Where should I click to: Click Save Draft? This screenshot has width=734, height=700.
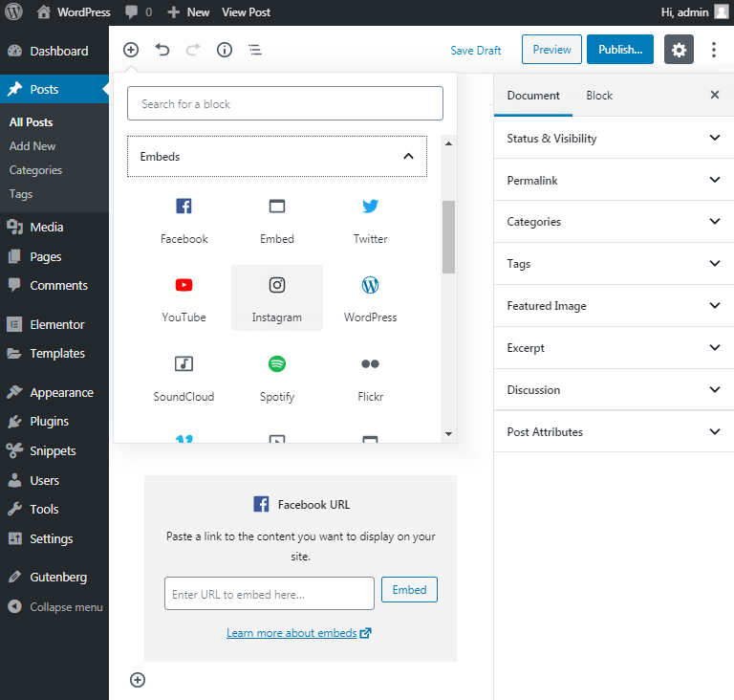[476, 50]
